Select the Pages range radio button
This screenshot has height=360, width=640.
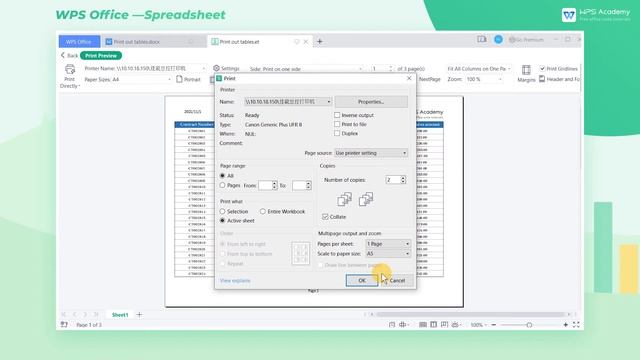pos(222,185)
